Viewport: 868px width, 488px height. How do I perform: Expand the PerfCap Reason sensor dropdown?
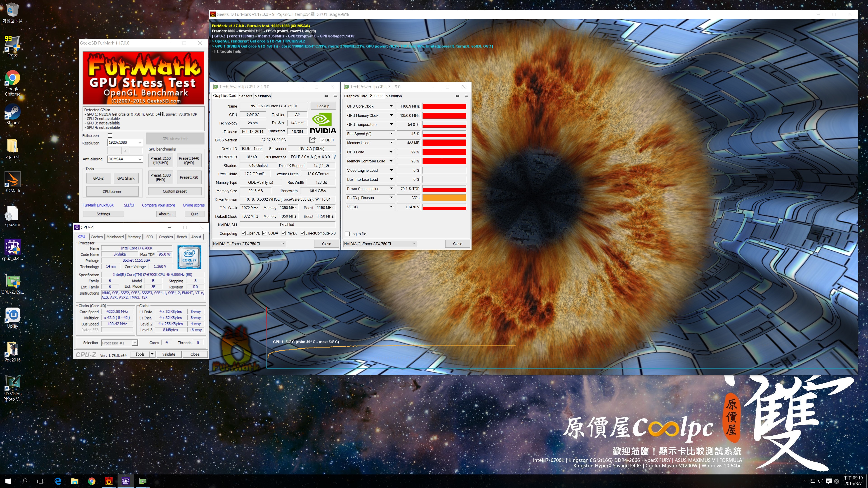click(391, 198)
